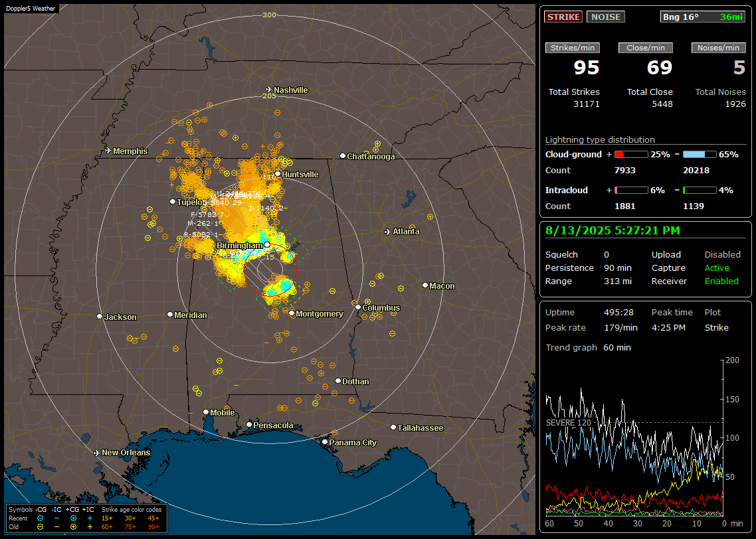The image size is (756, 539).
Task: Click the 15+ strike age color code
Action: pyautogui.click(x=107, y=518)
